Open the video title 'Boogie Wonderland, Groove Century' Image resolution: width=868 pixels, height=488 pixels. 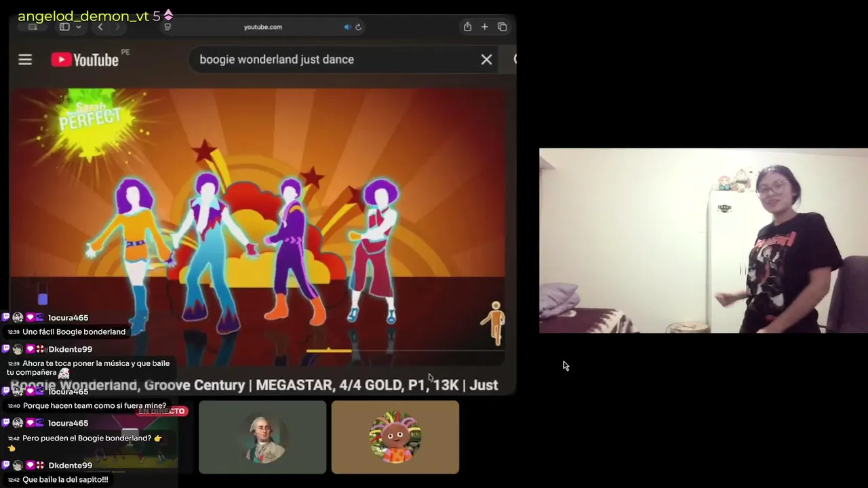[x=254, y=385]
